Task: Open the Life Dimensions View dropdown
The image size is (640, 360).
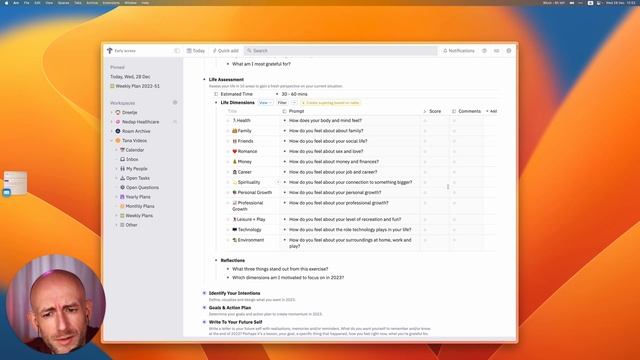Action: point(265,103)
